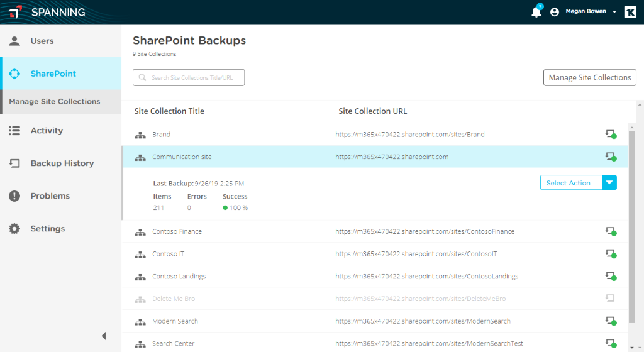Click the Kaseya K icon in the header
This screenshot has height=352, width=644.
click(630, 12)
